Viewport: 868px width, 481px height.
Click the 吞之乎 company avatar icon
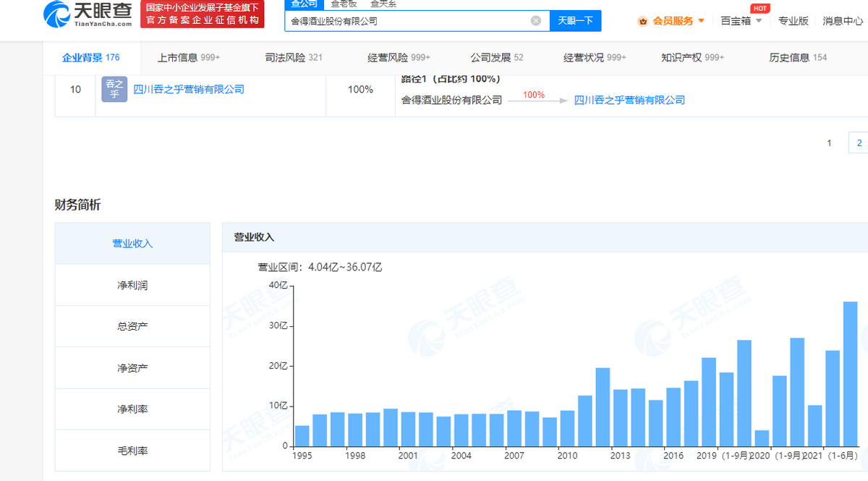[114, 89]
